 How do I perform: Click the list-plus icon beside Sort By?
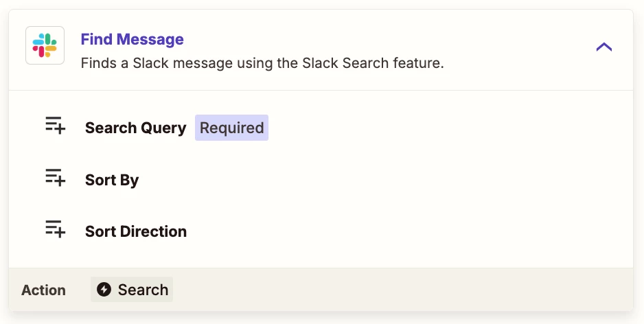[x=55, y=178]
